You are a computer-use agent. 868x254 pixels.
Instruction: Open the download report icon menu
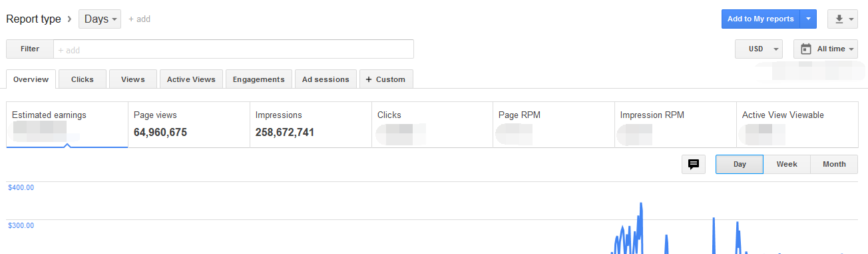(842, 19)
